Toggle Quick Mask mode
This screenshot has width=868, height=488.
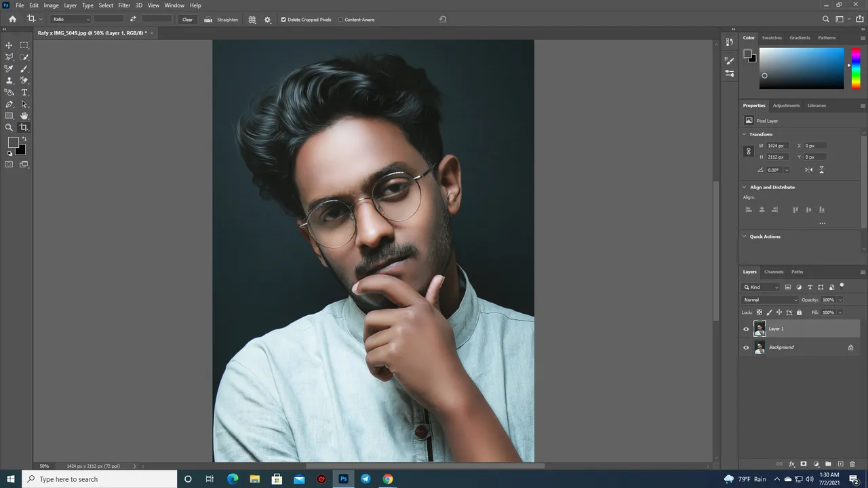tap(9, 164)
